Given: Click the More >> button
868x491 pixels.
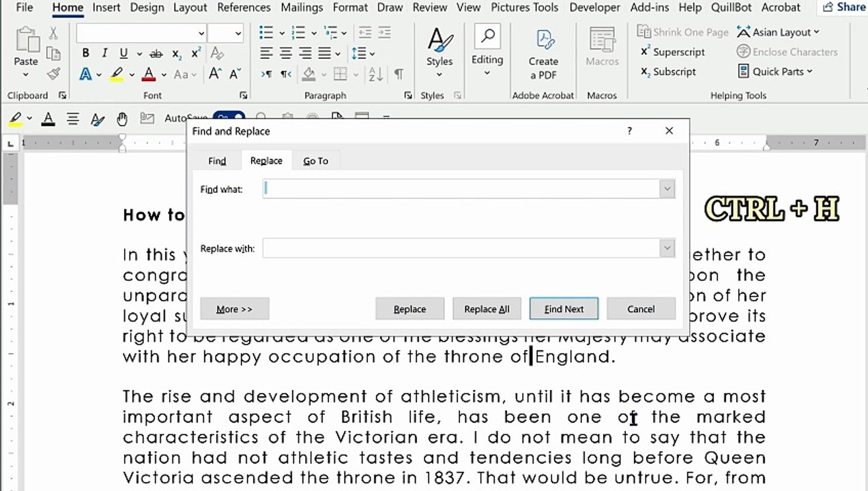Looking at the screenshot, I should pos(234,309).
